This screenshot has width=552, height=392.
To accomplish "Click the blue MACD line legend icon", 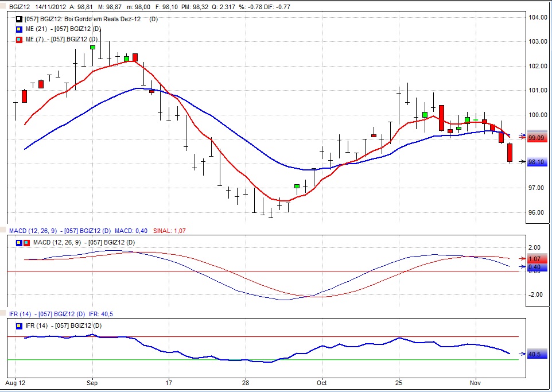I will pyautogui.click(x=19, y=242).
